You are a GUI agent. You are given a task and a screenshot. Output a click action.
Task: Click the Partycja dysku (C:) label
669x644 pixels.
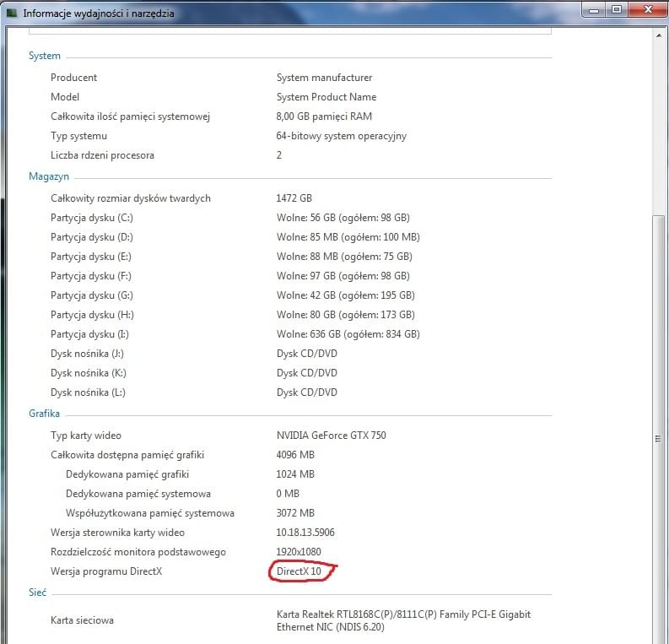(91, 218)
